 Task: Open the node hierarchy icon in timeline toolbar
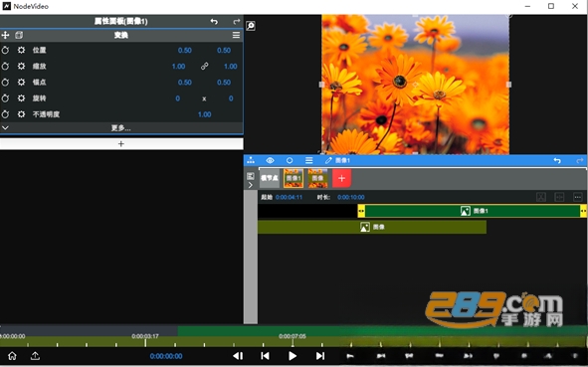[x=251, y=160]
